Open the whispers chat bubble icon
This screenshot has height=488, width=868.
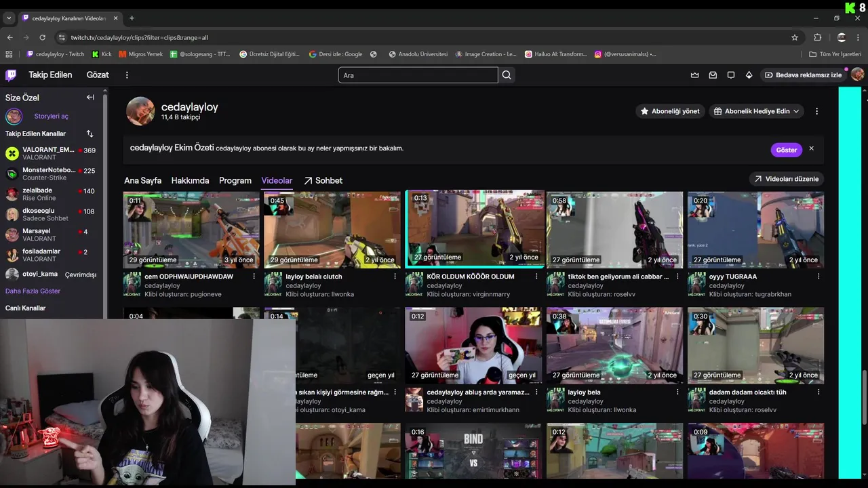coord(731,75)
